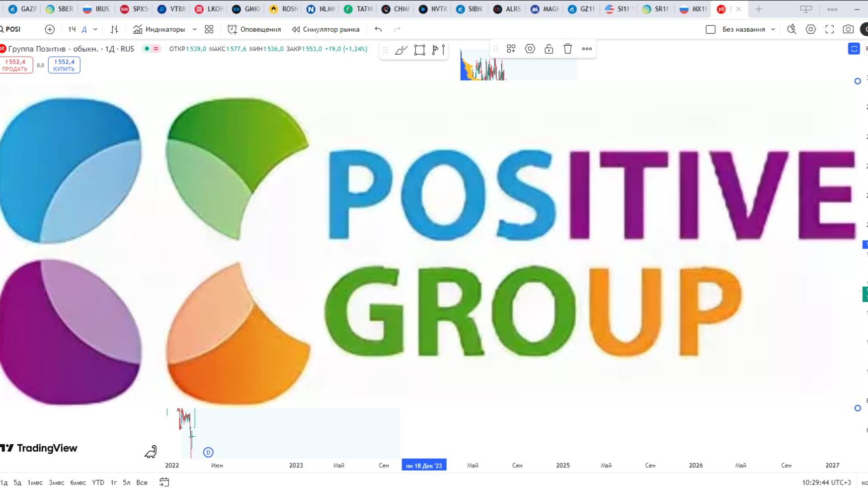
Task: Open quick search icon in top bar
Action: [792, 29]
